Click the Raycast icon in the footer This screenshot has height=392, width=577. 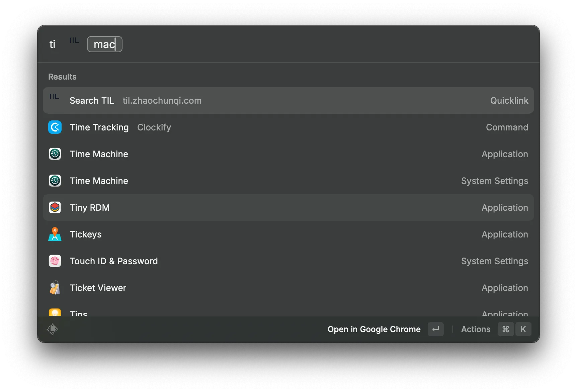53,329
